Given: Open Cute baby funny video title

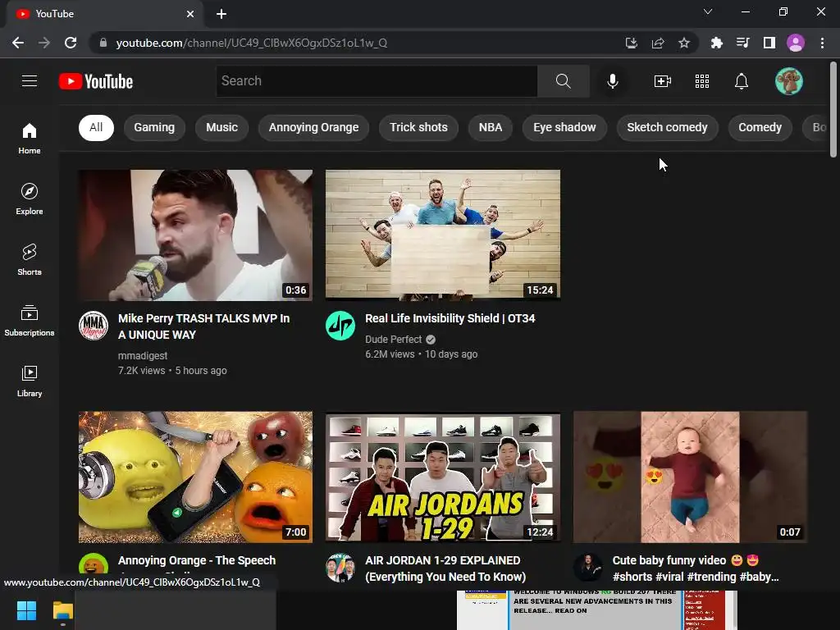Looking at the screenshot, I should pyautogui.click(x=696, y=568).
